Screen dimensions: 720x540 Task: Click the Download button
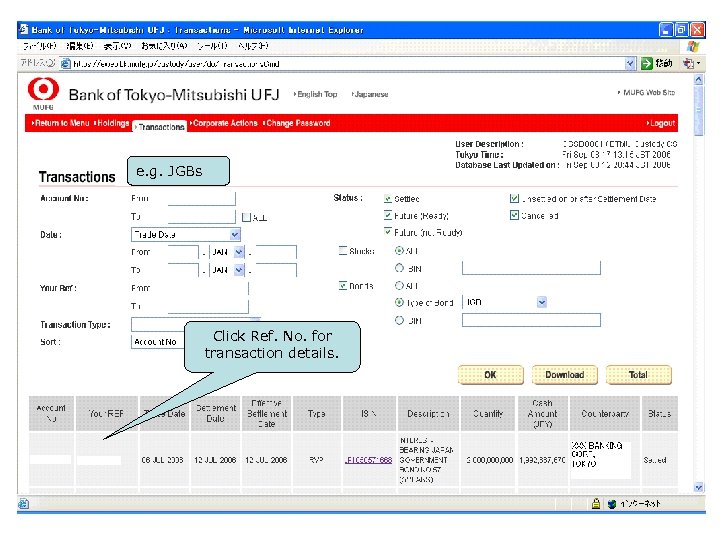point(565,375)
